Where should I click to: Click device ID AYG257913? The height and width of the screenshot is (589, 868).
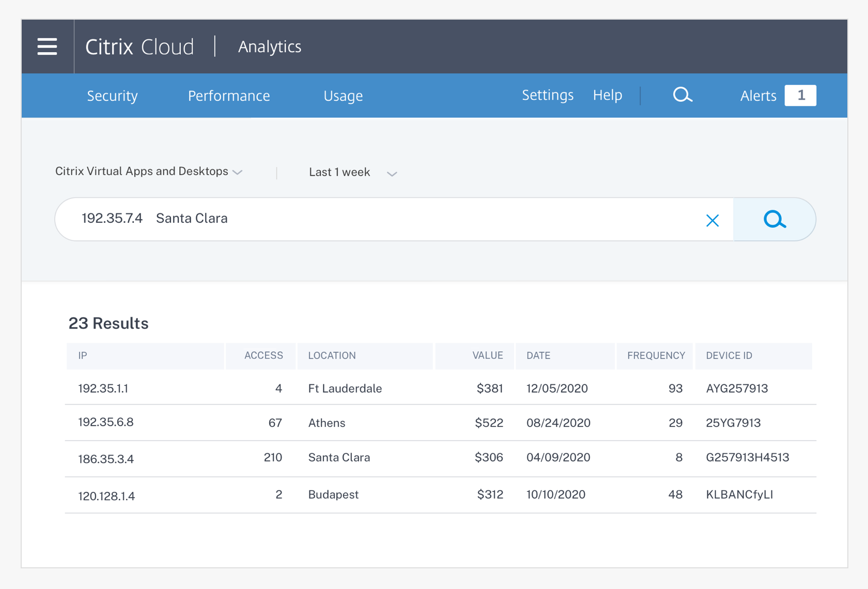(x=737, y=389)
